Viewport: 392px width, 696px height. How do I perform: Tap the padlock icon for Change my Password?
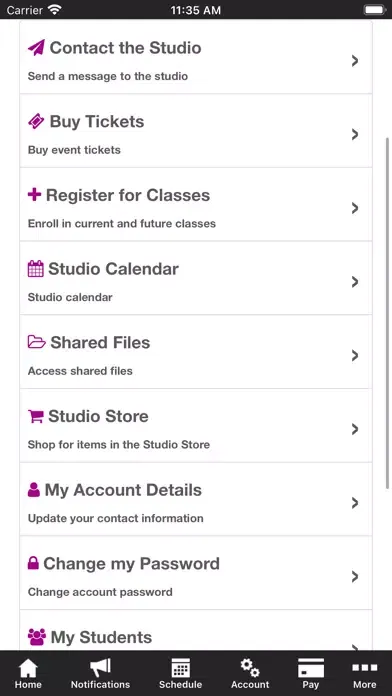coord(33,563)
